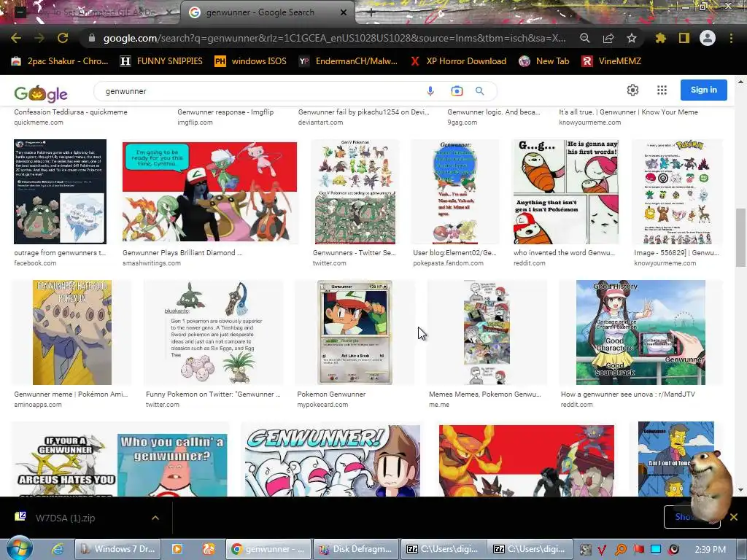Open the Genwunner fail by pikachu1254 link
This screenshot has width=747, height=560.
click(x=363, y=112)
